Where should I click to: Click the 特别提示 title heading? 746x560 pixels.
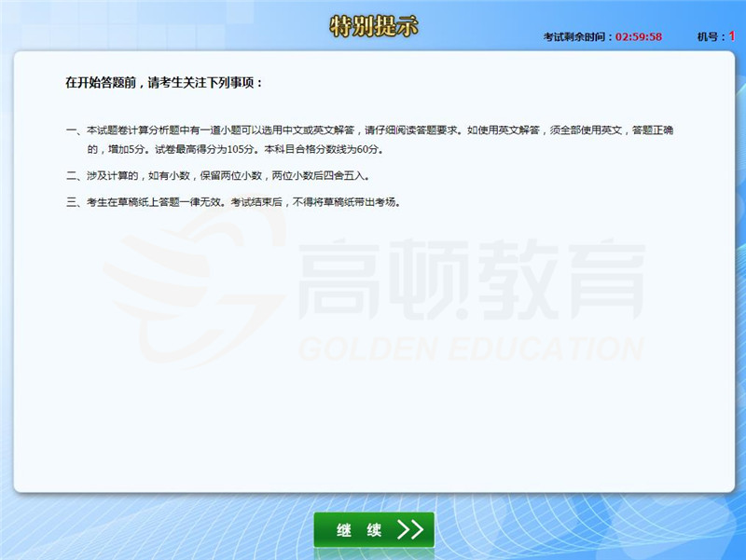(373, 26)
